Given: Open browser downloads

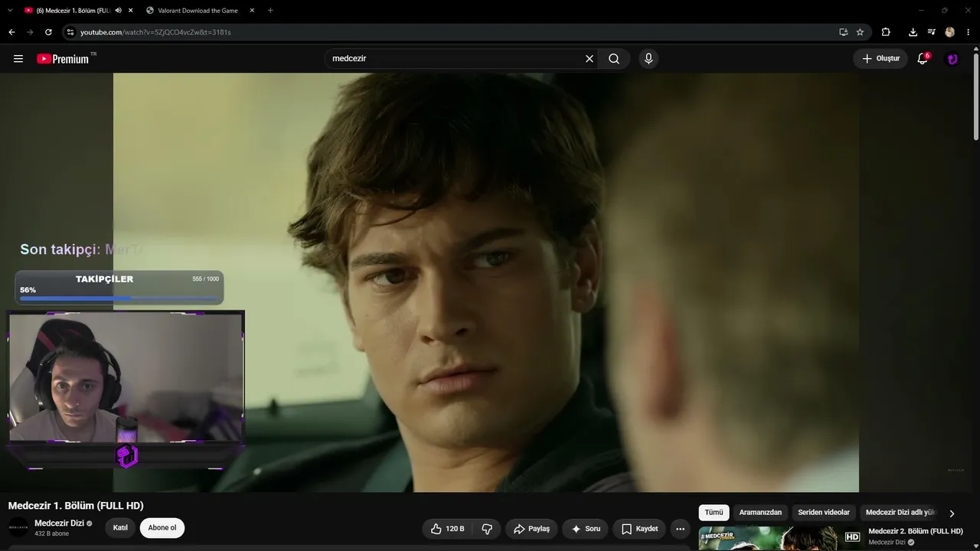Looking at the screenshot, I should click(x=913, y=32).
